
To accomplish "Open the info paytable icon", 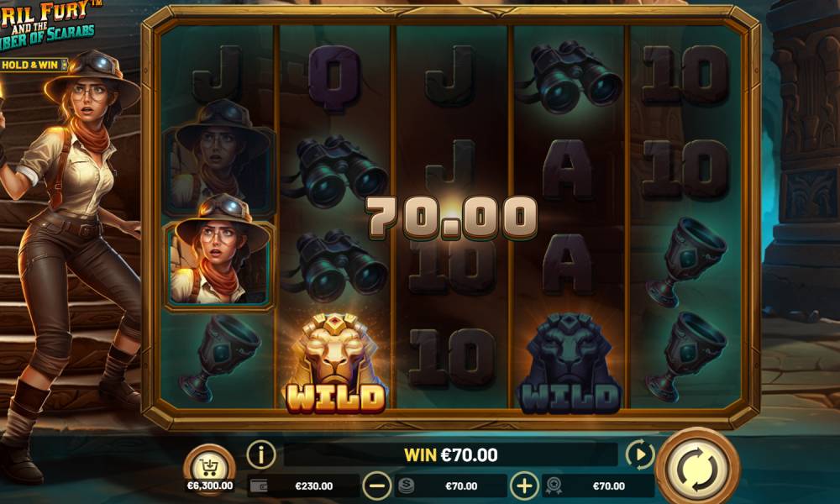I will (261, 454).
